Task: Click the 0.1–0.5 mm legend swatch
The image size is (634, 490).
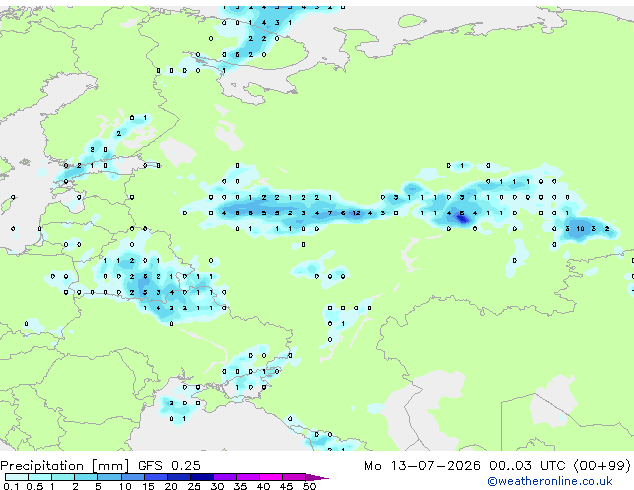Action: click(17, 477)
